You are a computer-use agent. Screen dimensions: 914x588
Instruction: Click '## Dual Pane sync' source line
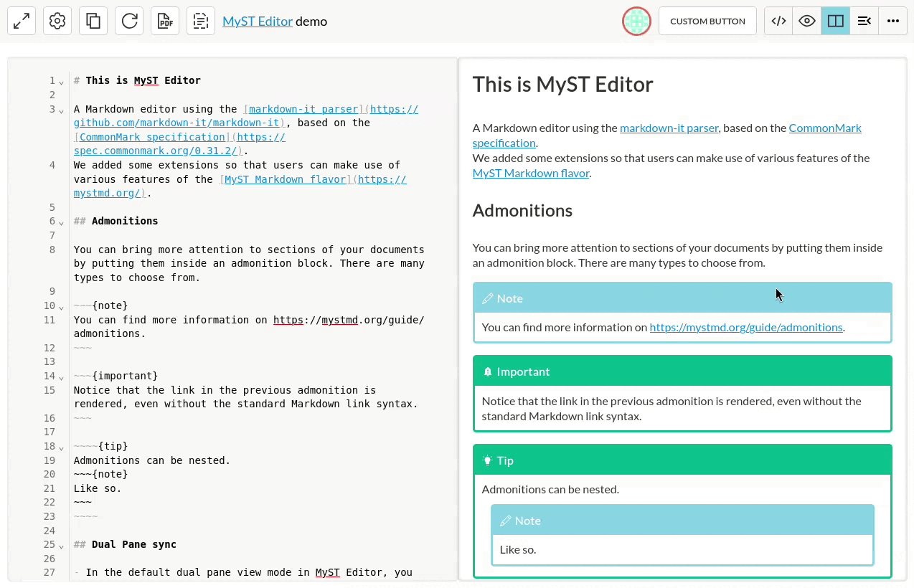(125, 544)
